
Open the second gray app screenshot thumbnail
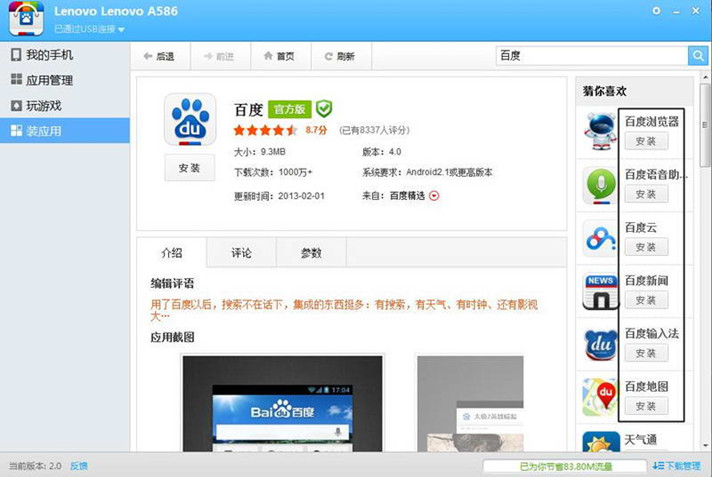coord(470,403)
